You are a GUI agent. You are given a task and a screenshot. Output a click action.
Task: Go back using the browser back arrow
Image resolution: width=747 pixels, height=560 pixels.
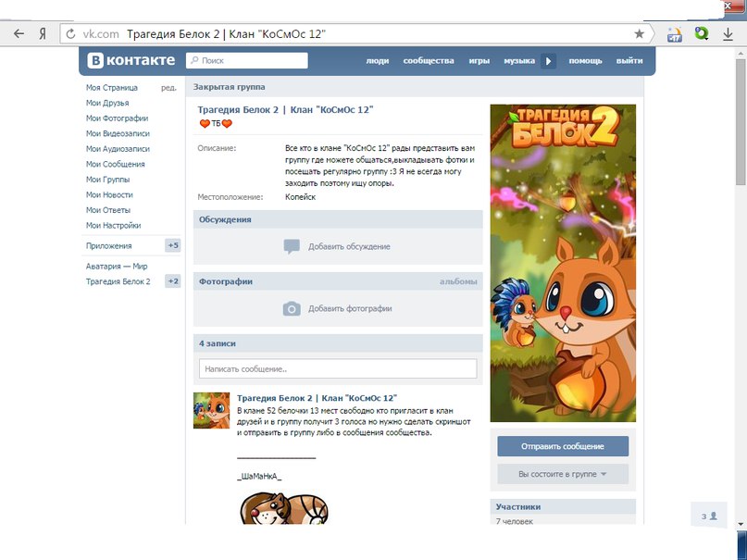pos(19,34)
